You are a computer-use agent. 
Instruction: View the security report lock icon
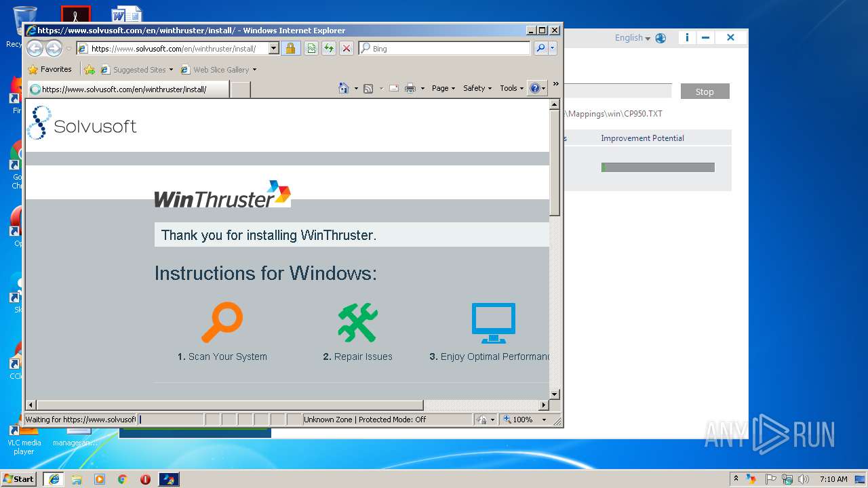click(x=290, y=48)
